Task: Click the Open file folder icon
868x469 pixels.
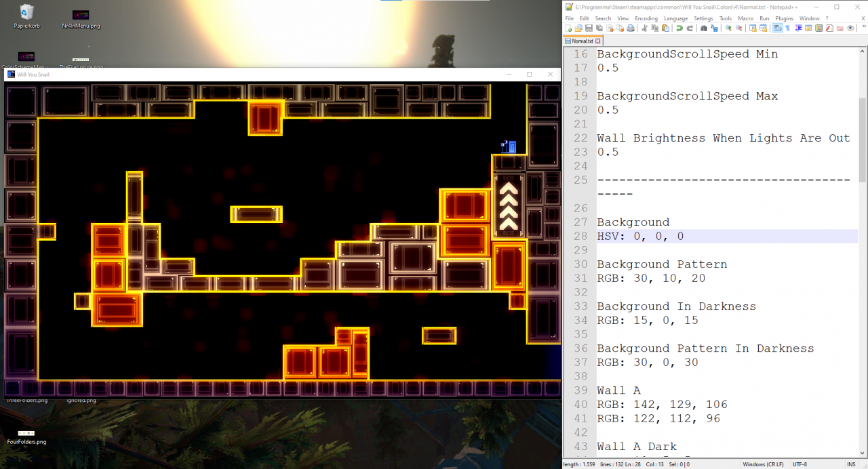Action: [x=578, y=28]
